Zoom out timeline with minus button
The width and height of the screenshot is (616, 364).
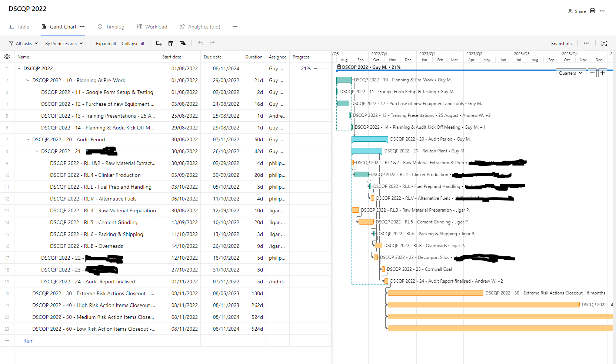click(x=592, y=73)
